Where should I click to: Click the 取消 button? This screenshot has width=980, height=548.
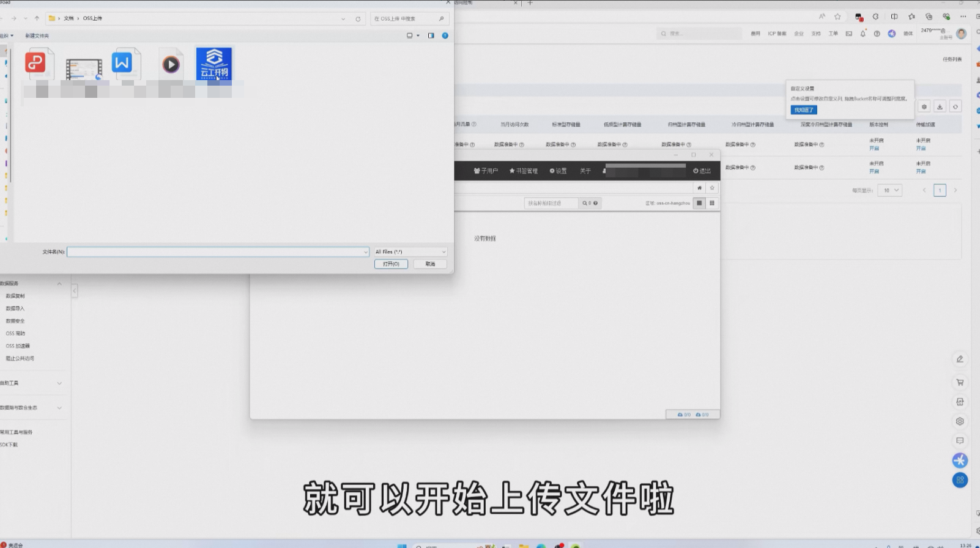click(x=430, y=264)
